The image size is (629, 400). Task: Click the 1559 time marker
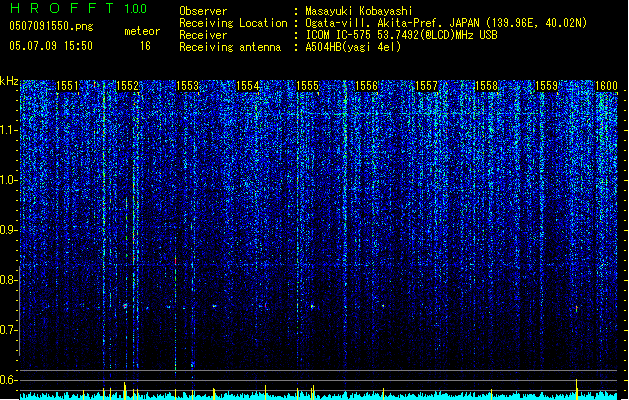coord(546,86)
